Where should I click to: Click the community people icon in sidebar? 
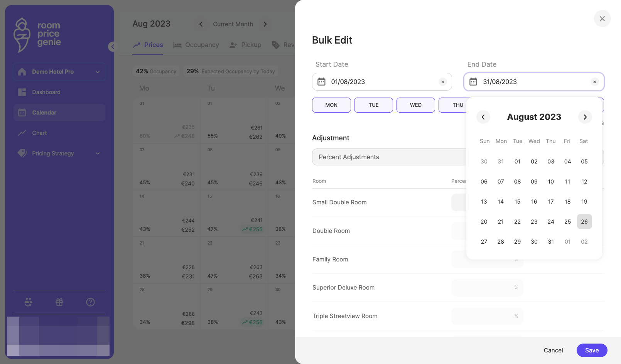(28, 302)
